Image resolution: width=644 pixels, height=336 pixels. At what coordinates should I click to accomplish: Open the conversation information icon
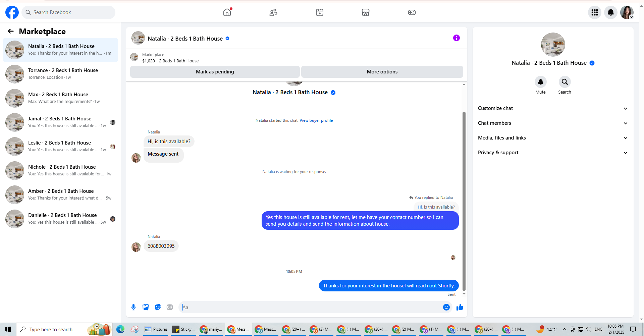click(457, 38)
